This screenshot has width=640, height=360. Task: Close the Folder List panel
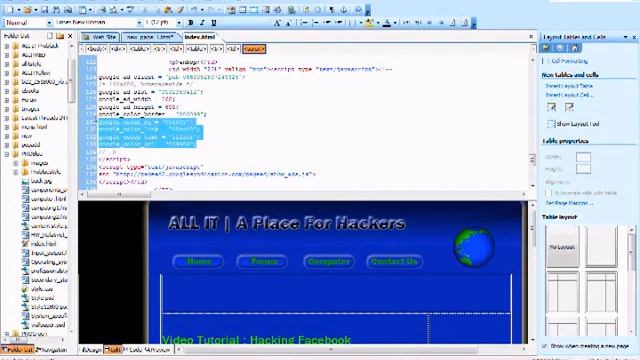pos(70,36)
